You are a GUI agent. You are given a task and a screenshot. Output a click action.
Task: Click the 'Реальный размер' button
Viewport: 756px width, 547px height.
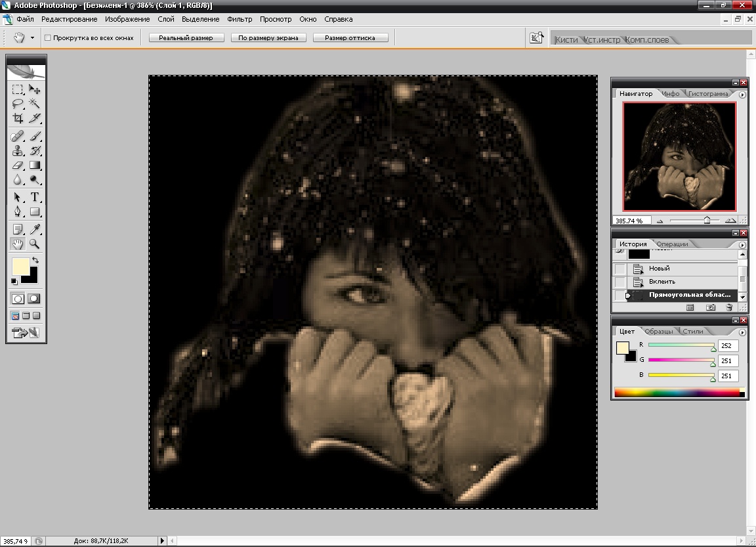(186, 38)
